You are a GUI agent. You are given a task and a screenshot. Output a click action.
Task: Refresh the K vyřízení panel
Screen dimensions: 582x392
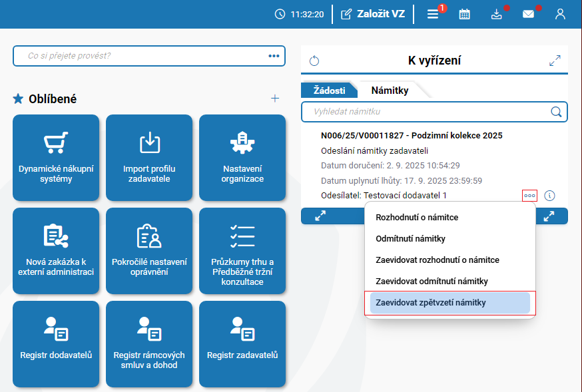click(314, 61)
